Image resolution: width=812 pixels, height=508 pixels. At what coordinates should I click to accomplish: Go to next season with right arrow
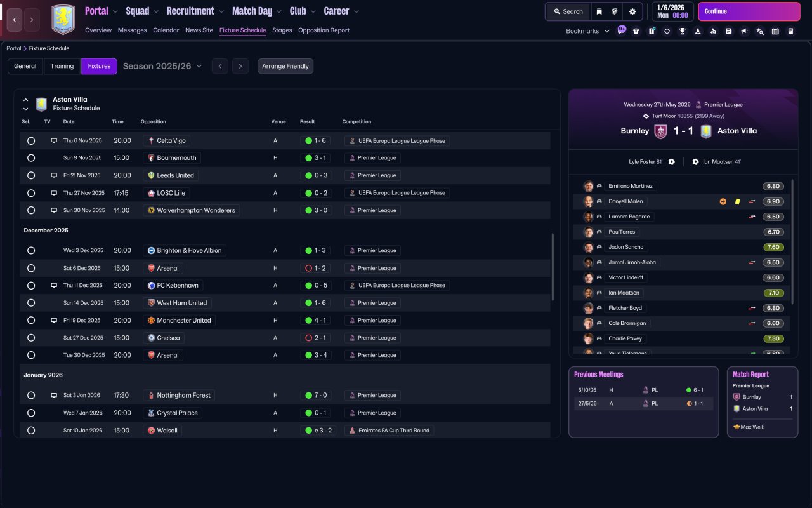[240, 66]
